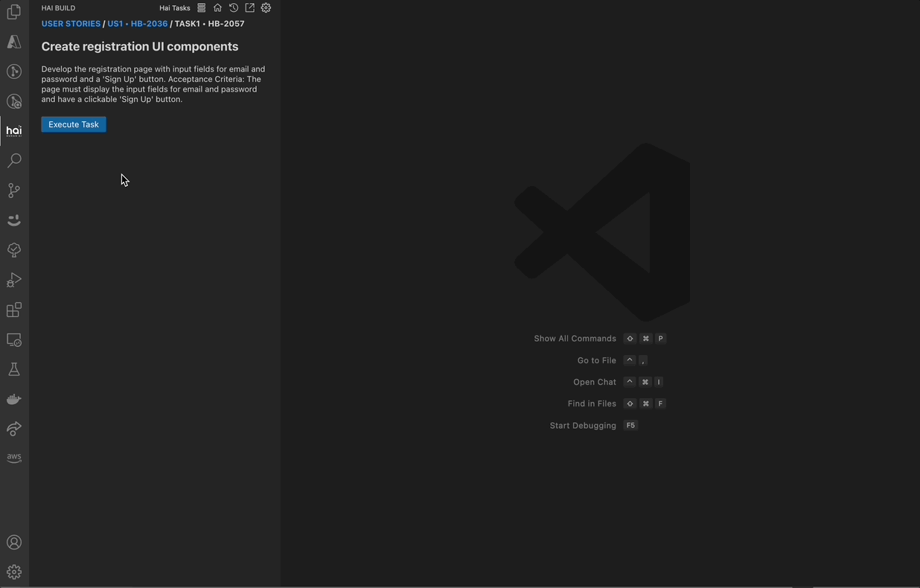Screen dimensions: 920x588
Task: Open the Extensions marketplace view
Action: click(14, 310)
